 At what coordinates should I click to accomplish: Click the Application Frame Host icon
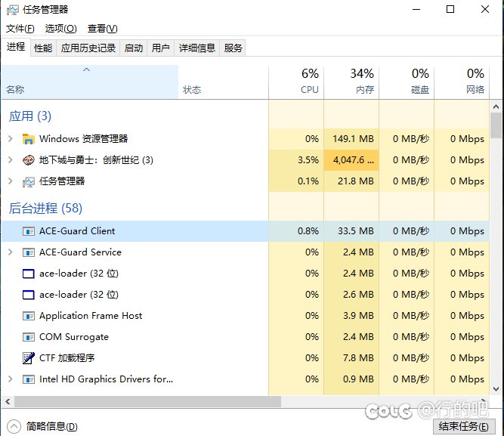pos(29,316)
